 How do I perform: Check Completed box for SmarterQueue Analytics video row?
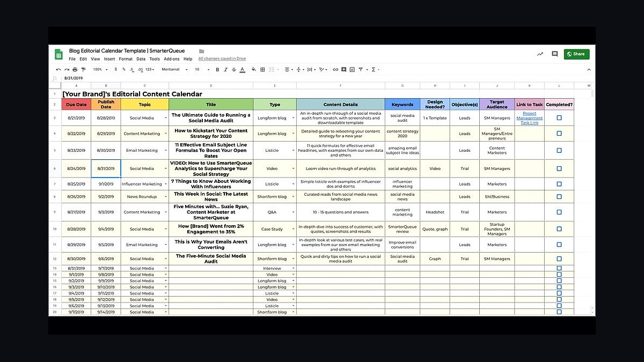(x=559, y=168)
